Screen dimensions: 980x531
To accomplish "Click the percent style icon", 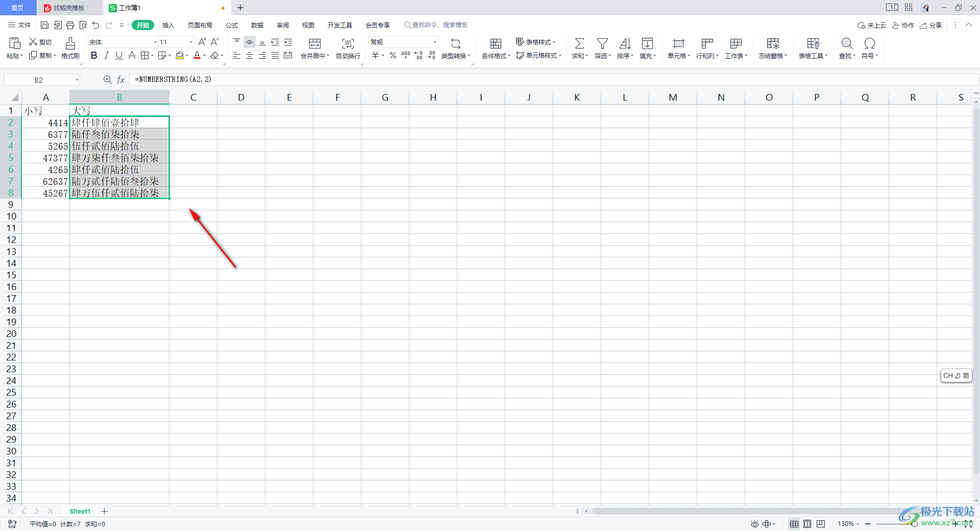I will (393, 55).
